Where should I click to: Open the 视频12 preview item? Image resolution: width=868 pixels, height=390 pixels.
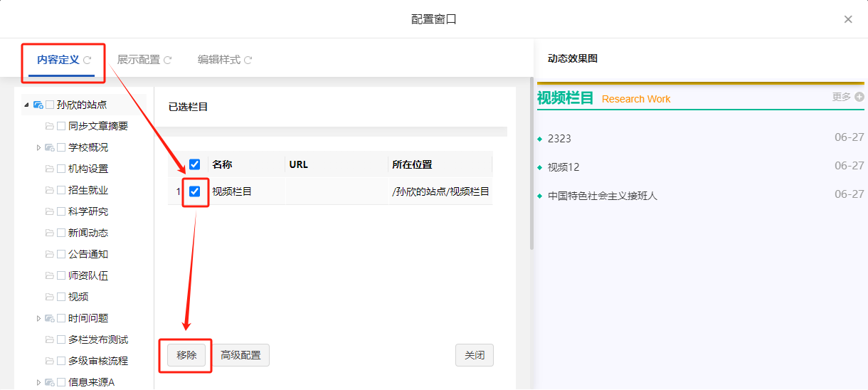pos(563,167)
